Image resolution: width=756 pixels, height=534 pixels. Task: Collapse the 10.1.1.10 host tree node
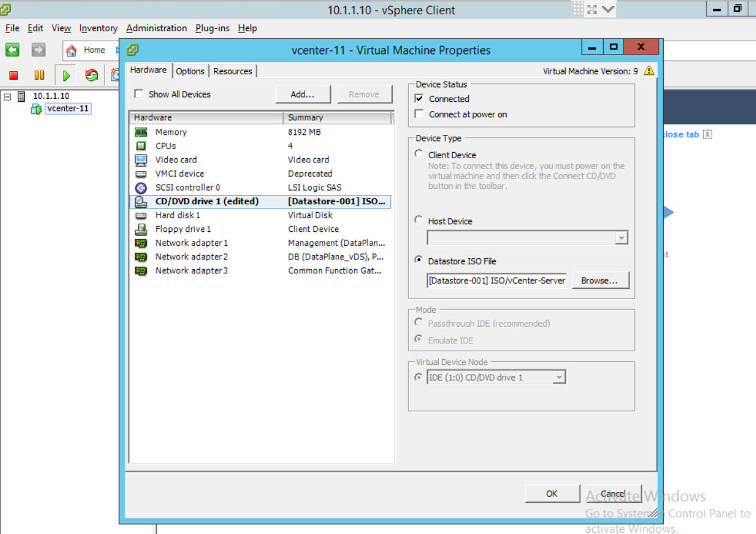tap(8, 96)
